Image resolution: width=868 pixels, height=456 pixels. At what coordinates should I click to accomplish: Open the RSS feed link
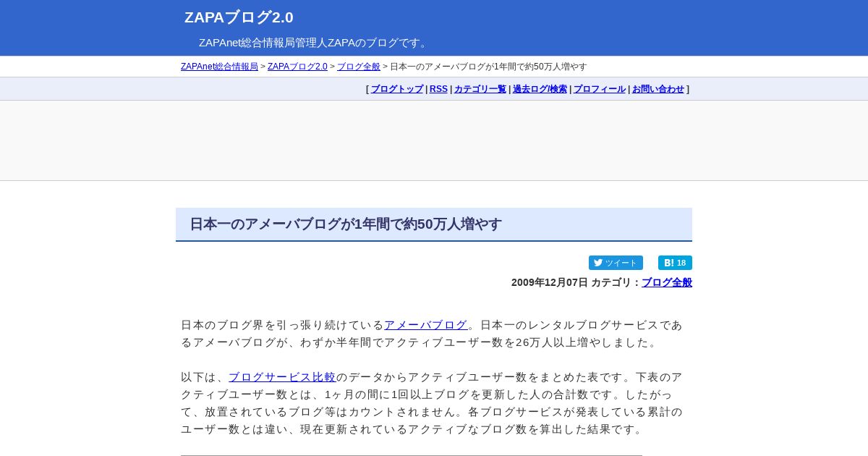438,89
